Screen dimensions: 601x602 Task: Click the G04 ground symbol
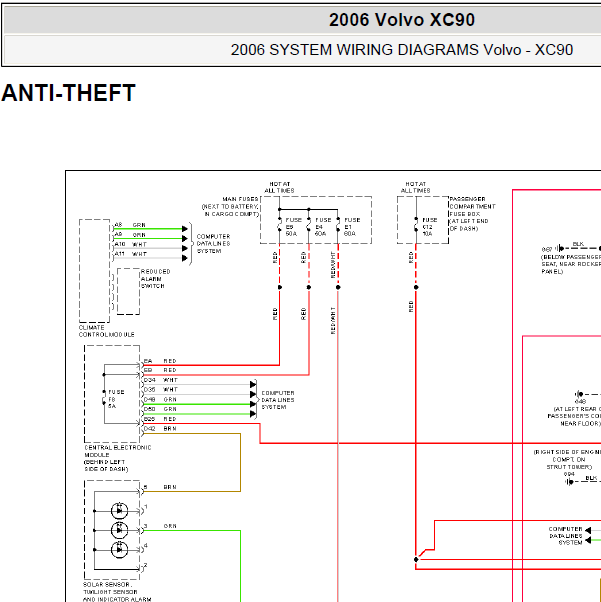pos(570,482)
